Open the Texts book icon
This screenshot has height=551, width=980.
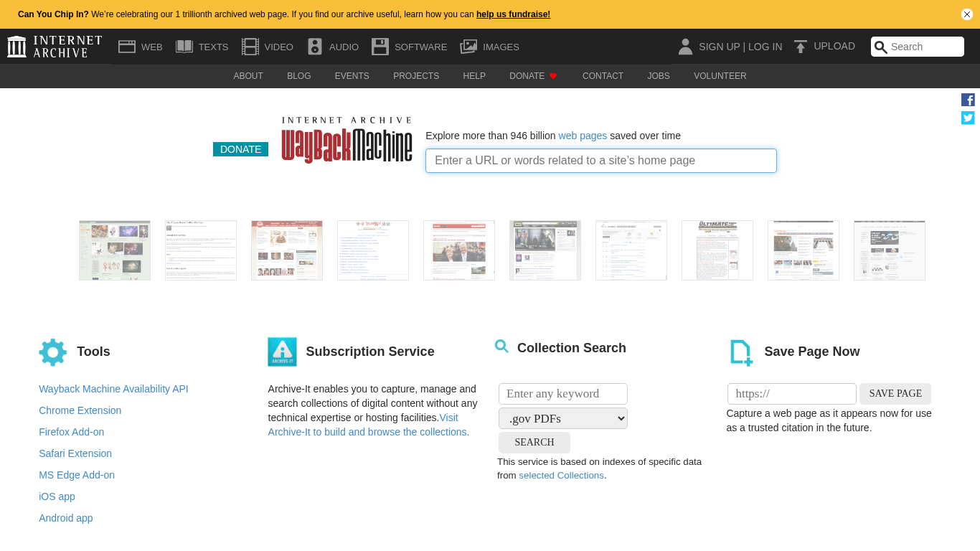pos(184,47)
